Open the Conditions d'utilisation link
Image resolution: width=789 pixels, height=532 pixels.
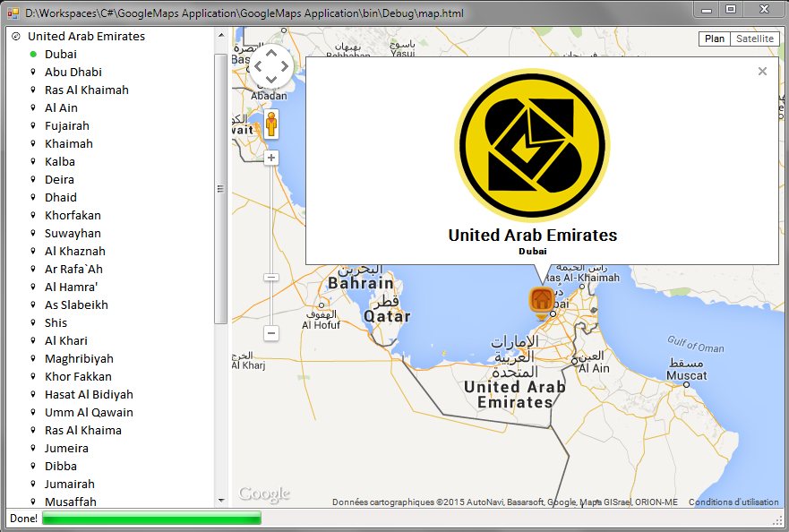(733, 502)
